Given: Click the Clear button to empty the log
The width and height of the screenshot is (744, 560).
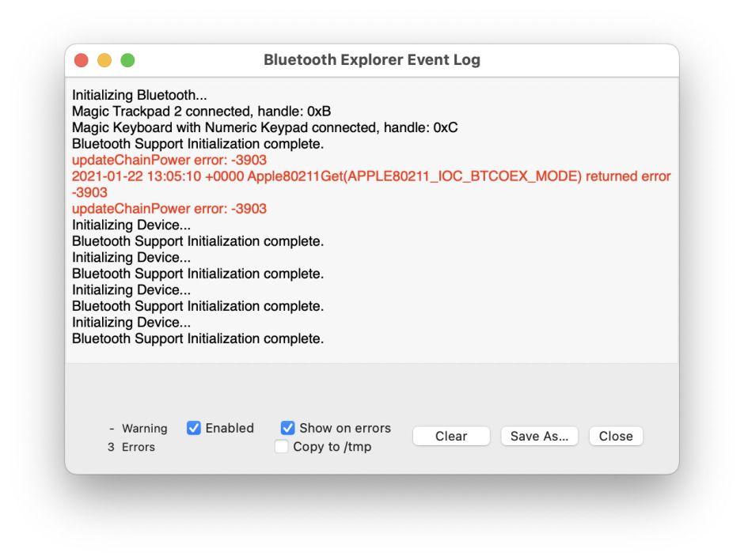Looking at the screenshot, I should [x=451, y=436].
